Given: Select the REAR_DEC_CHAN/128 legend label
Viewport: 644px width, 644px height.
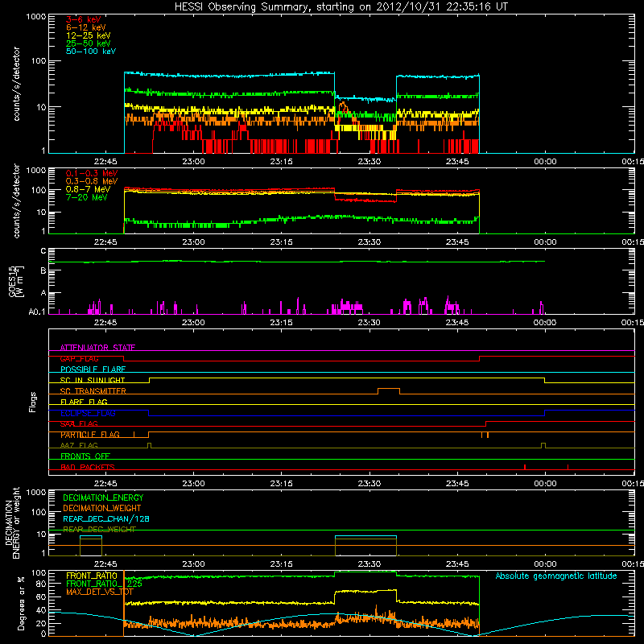Looking at the screenshot, I should [106, 518].
